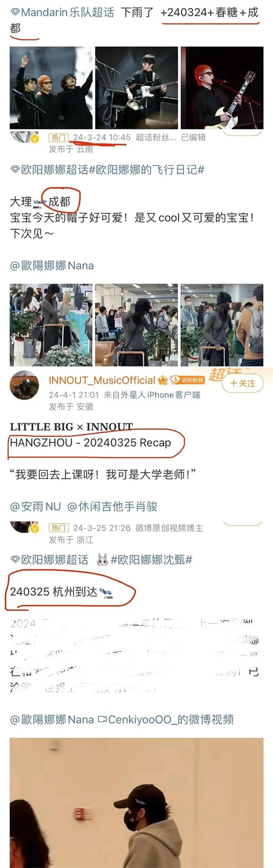
Task: Open the guitarist on stage photo
Action: [136, 88]
